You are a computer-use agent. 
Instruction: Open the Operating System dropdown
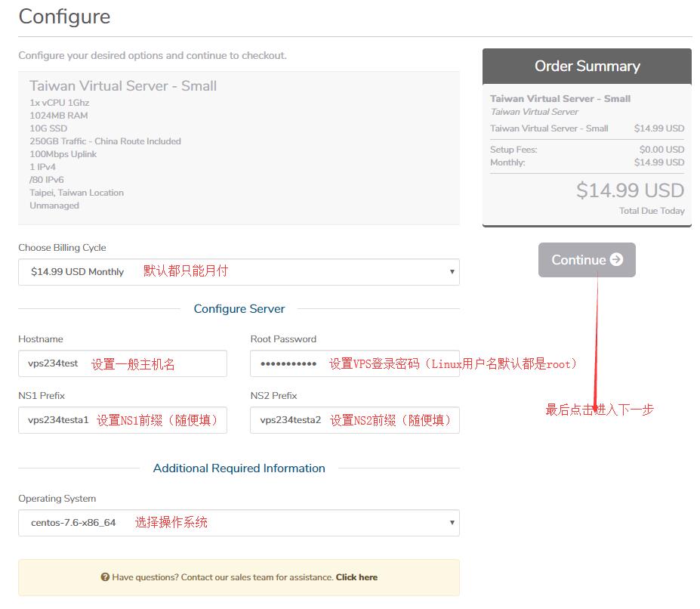(x=239, y=523)
